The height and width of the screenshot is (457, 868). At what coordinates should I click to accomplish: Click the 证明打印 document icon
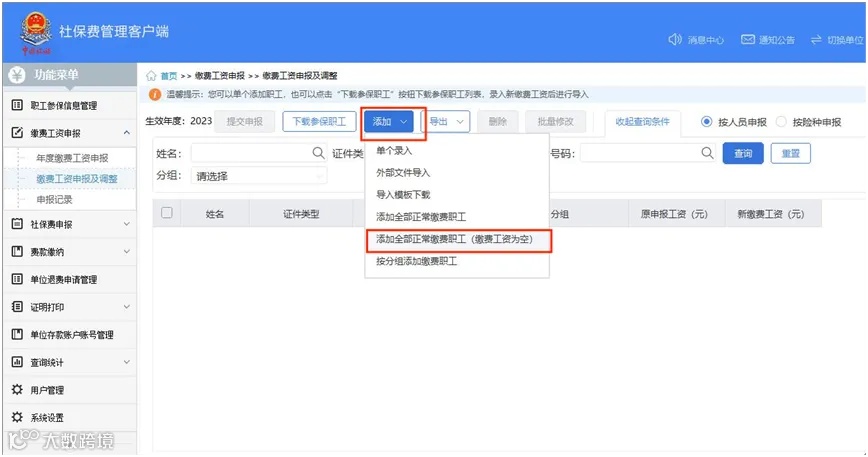pos(17,307)
